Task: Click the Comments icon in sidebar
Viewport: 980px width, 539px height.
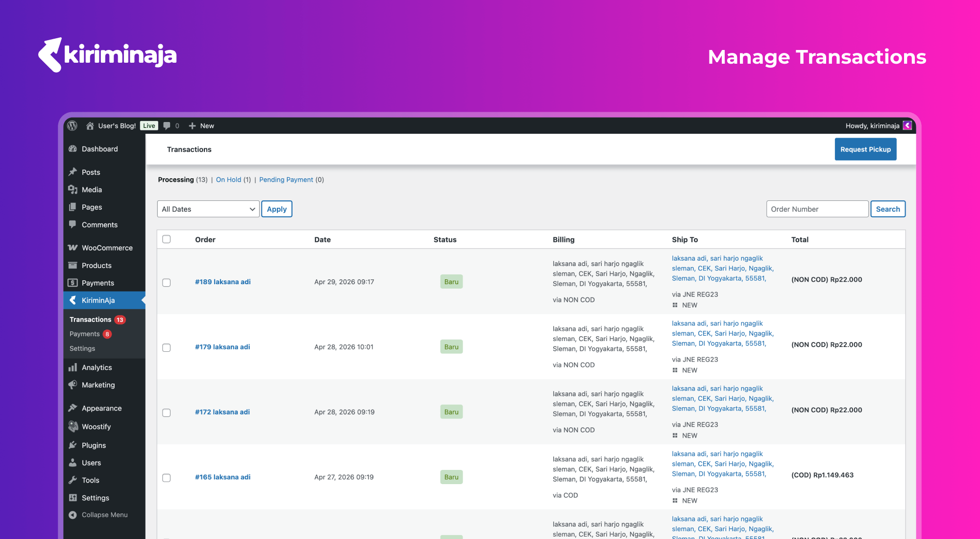Action: pos(73,224)
